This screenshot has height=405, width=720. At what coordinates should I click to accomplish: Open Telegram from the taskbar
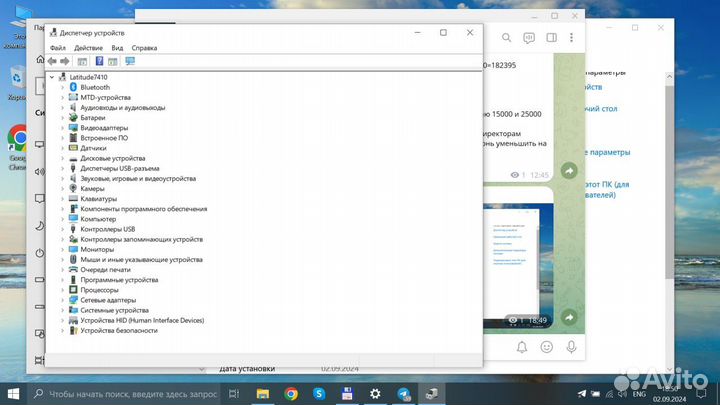[x=404, y=394]
